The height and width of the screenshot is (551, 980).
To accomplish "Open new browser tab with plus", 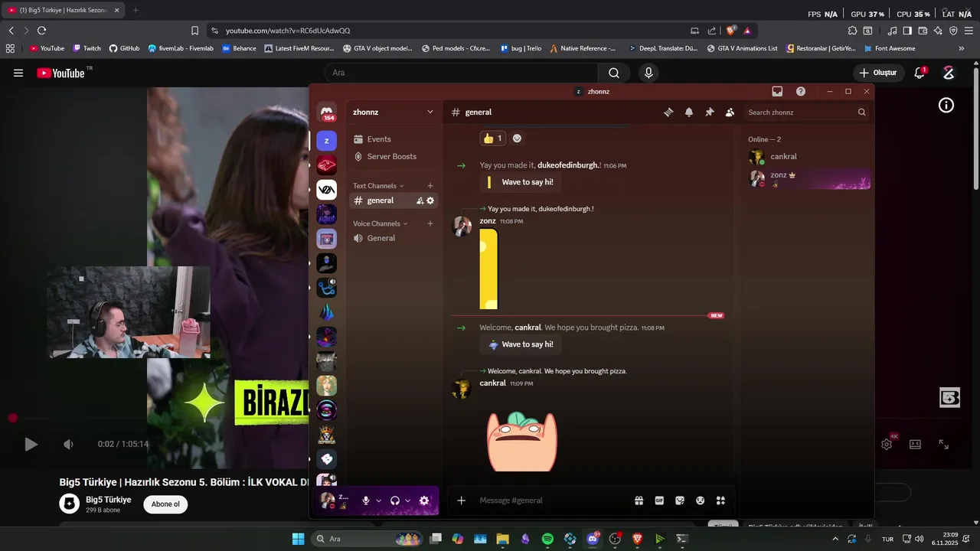I will click(136, 10).
